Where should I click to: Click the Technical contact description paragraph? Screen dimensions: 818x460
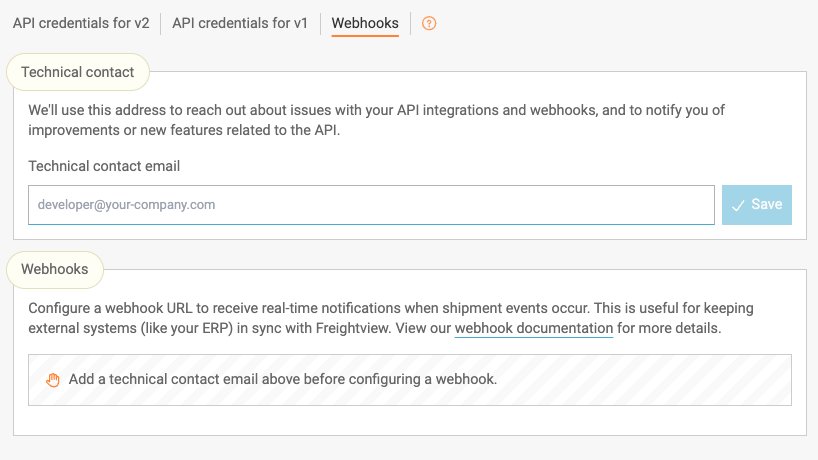(x=377, y=120)
